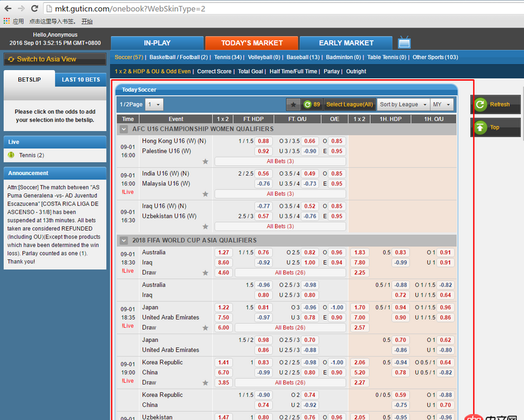This screenshot has width=524, height=420.
Task: Open All Bets (26) for Korea Republic vs China
Action: pyautogui.click(x=290, y=383)
